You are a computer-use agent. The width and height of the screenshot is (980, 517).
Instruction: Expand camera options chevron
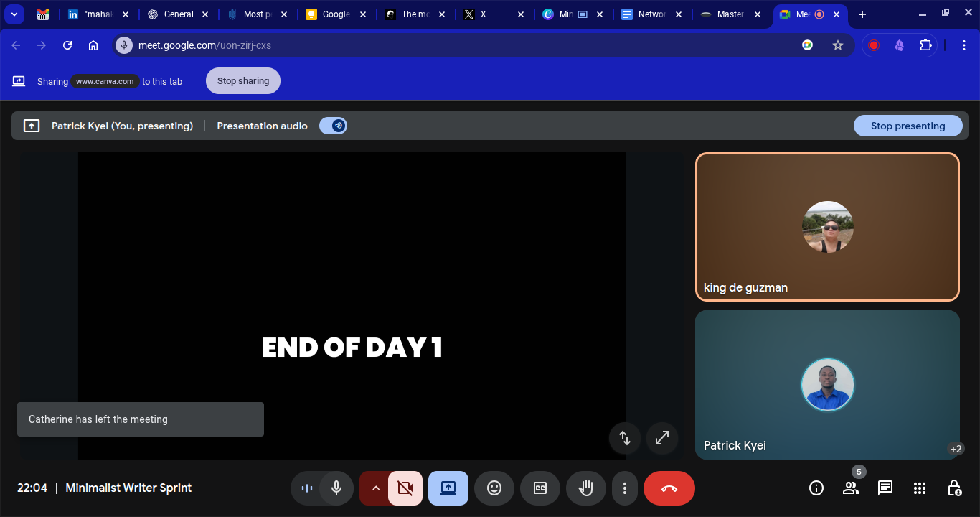374,488
